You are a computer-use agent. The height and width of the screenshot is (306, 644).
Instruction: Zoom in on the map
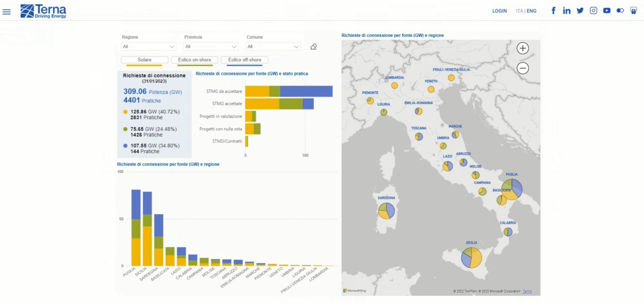522,48
